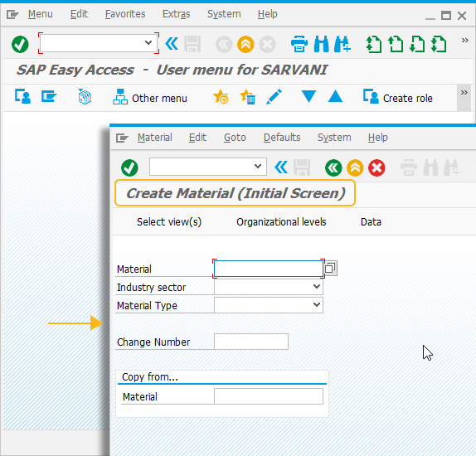Click green Back icon in Create Material
The image size is (476, 456).
pyautogui.click(x=333, y=167)
